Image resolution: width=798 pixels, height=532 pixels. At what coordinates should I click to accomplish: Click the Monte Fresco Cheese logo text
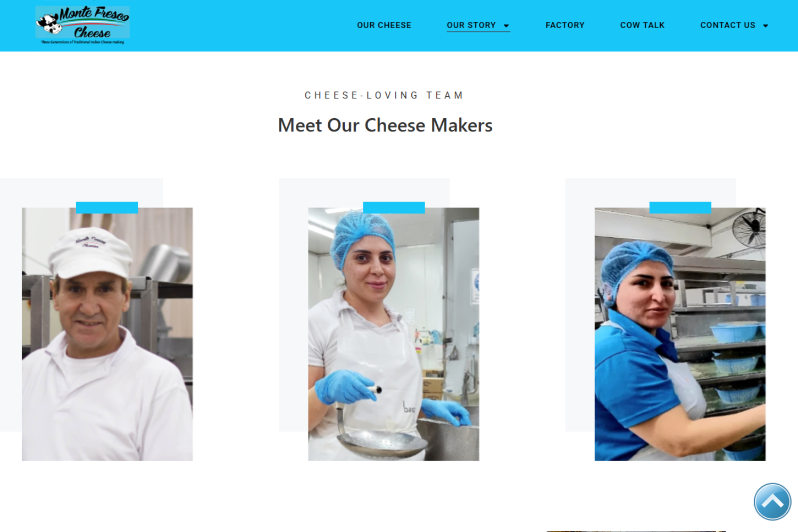coord(95,23)
